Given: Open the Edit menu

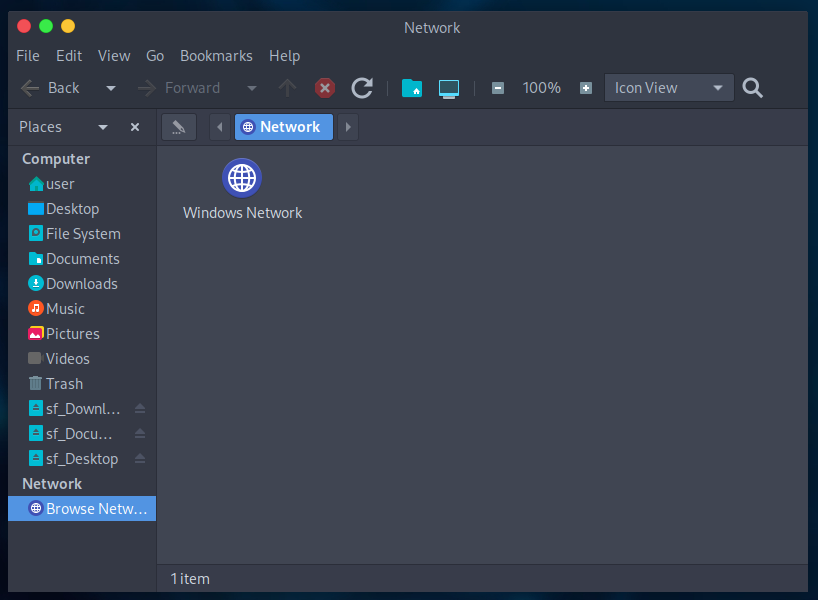Looking at the screenshot, I should tap(69, 56).
